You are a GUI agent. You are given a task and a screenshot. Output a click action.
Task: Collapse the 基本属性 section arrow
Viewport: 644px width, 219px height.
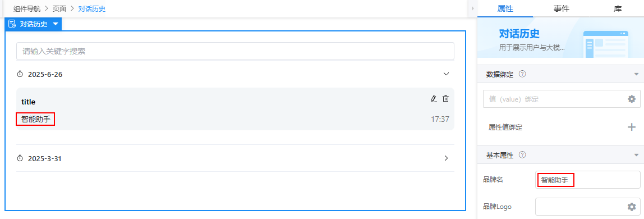pos(636,156)
